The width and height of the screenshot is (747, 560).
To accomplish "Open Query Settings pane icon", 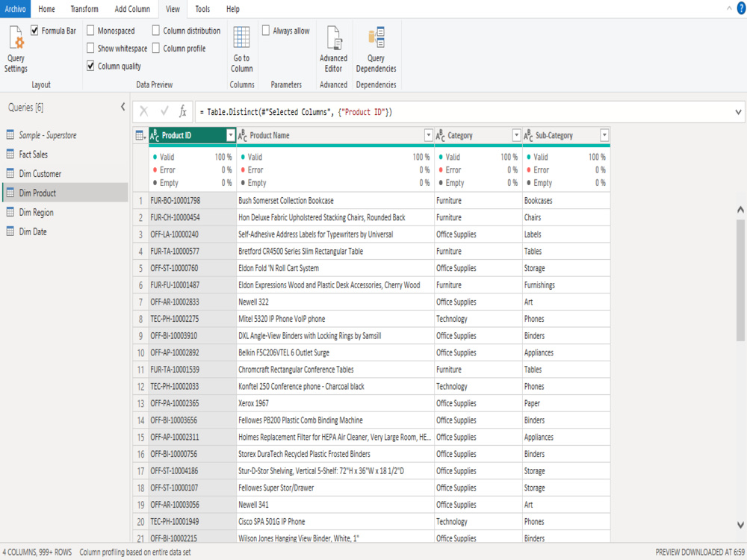I will tap(16, 37).
